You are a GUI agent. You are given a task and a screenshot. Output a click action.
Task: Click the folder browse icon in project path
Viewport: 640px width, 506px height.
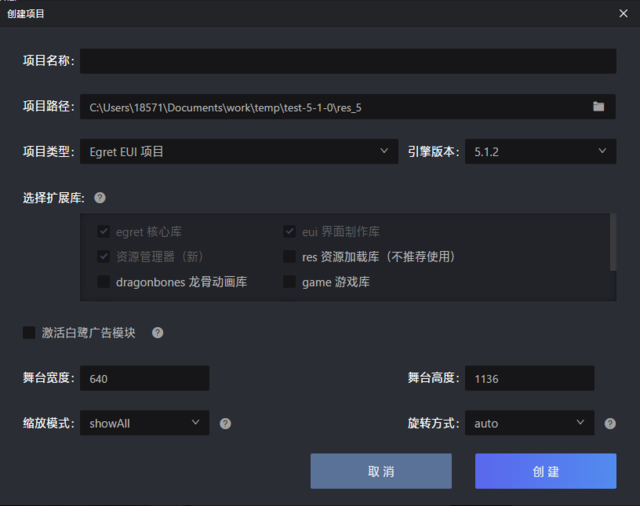coord(598,107)
